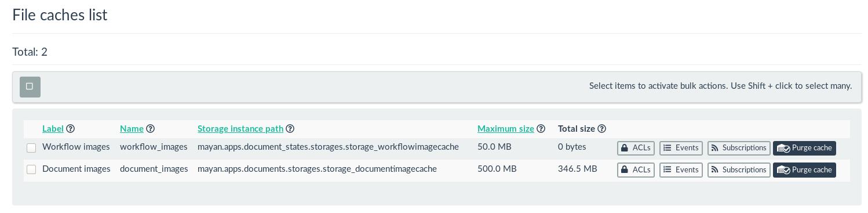
Task: Sort list by Storage instance path
Action: click(240, 129)
